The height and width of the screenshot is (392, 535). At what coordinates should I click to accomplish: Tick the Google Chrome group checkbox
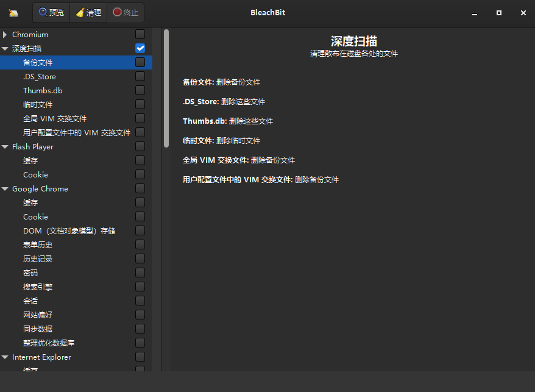140,188
